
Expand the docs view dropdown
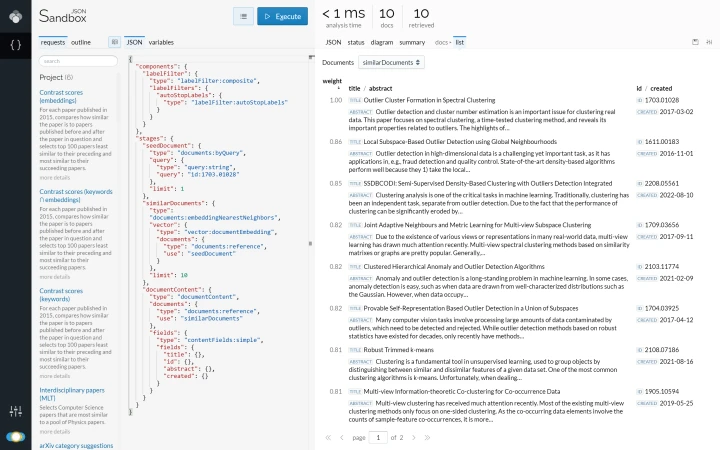click(x=443, y=42)
